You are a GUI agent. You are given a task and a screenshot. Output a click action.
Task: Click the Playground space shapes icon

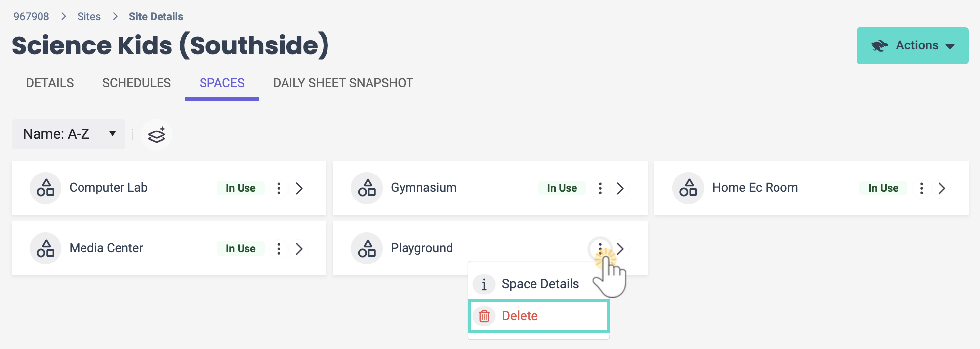[367, 249]
